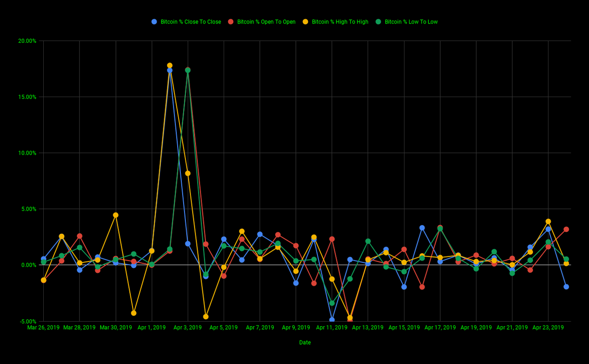Click the 'Apr 17, 2019' x-axis label
This screenshot has width=589, height=364.
pos(440,328)
